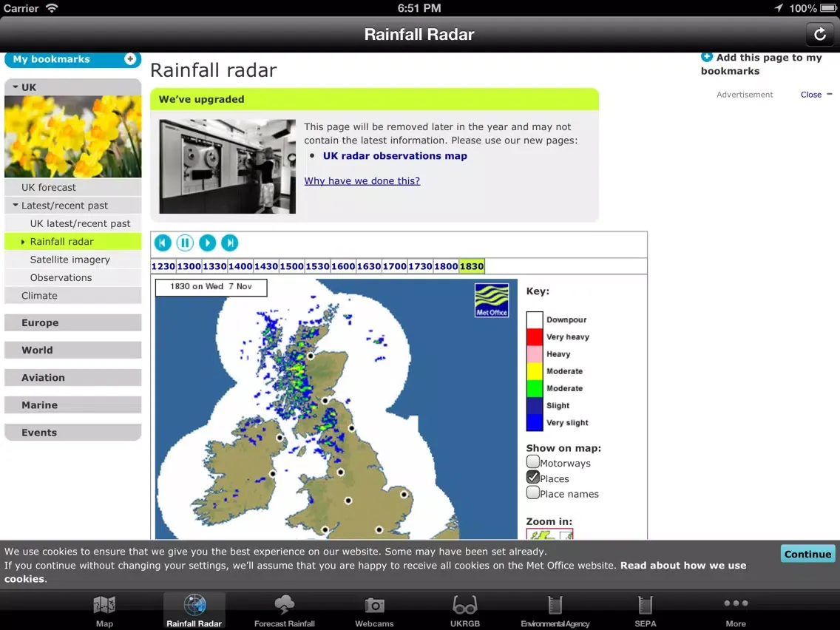This screenshot has width=840, height=630.
Task: Select the 1630 time frame
Action: coord(369,266)
